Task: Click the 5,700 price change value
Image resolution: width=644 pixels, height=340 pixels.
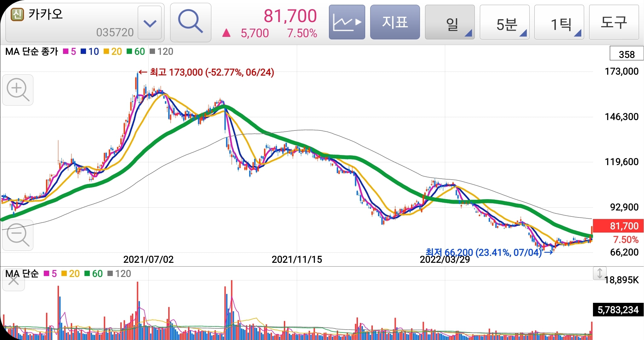Action: (255, 33)
